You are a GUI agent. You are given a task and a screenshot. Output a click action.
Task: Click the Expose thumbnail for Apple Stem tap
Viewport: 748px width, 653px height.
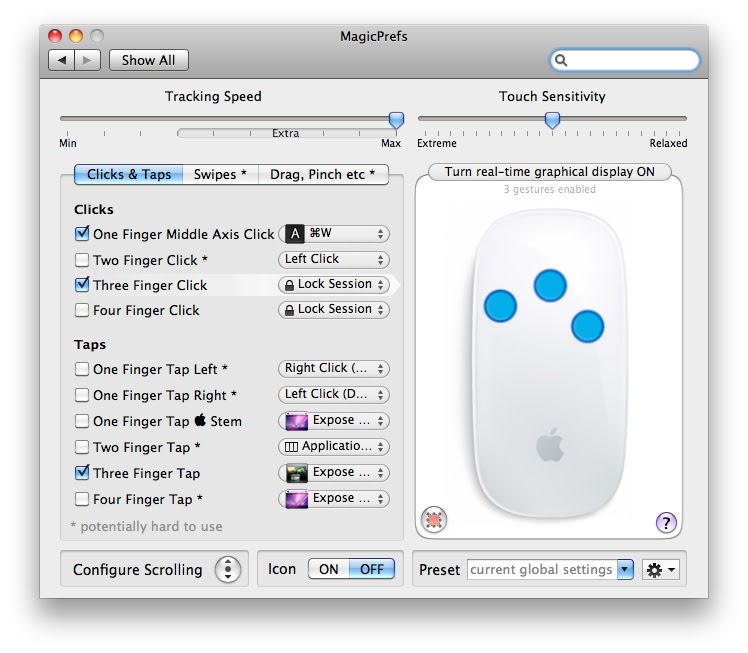pos(296,421)
